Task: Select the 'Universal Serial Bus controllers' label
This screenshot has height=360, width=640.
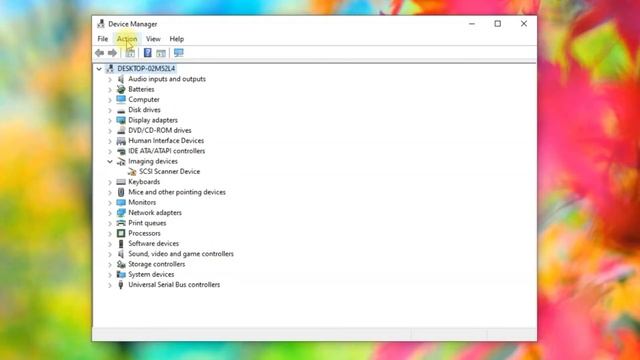Action: pos(174,284)
